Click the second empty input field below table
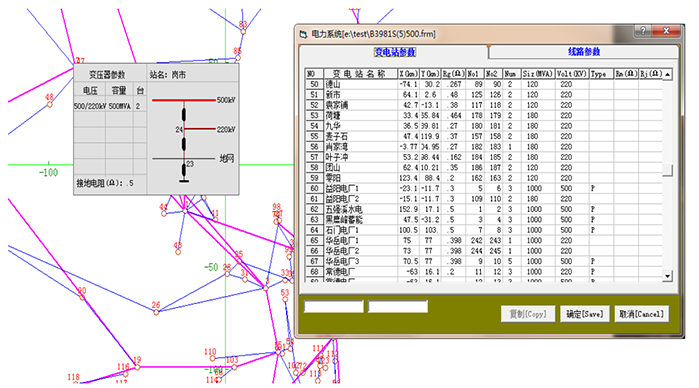Image resolution: width=699 pixels, height=388 pixels. click(398, 306)
